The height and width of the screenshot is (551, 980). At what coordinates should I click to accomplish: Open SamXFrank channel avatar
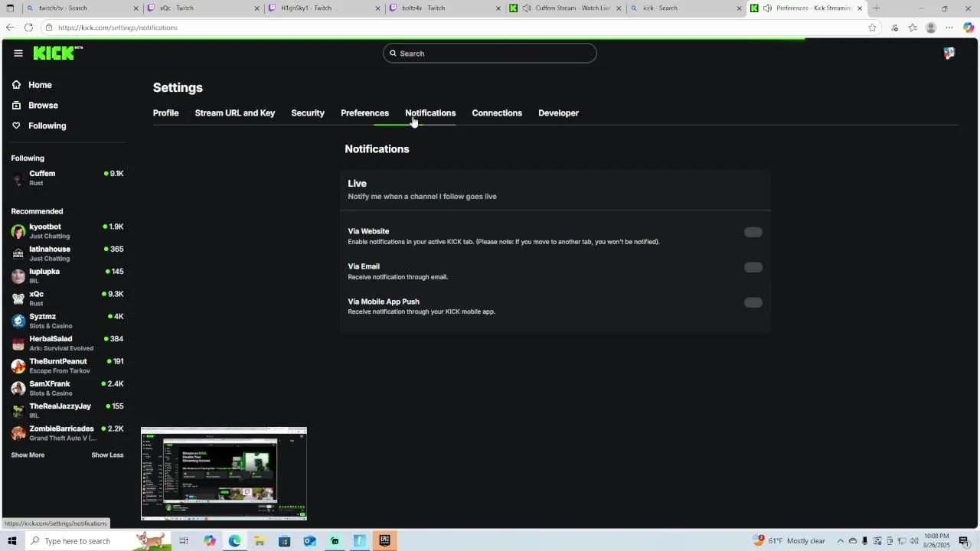(x=18, y=388)
